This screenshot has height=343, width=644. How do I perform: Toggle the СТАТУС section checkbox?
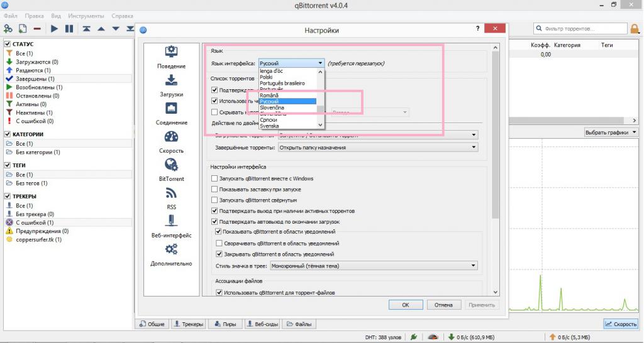click(8, 43)
